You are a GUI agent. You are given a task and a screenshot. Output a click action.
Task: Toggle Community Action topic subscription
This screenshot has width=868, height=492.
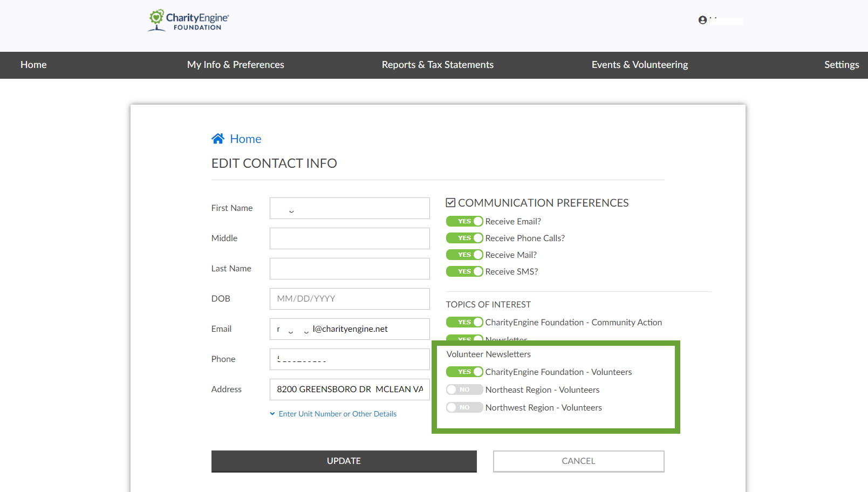(x=464, y=322)
